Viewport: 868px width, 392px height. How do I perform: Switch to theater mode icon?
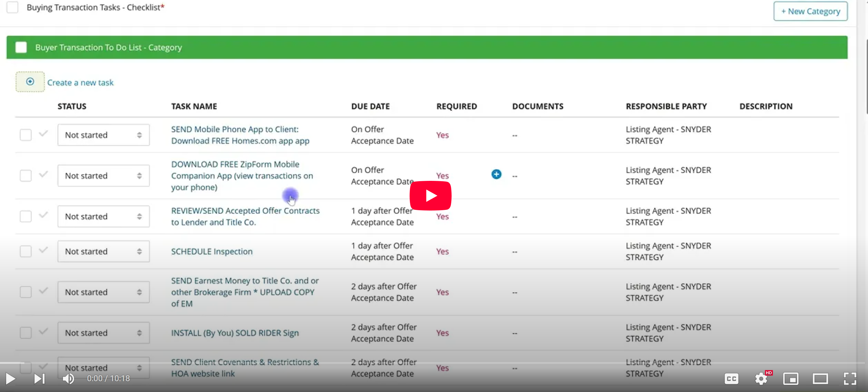820,378
